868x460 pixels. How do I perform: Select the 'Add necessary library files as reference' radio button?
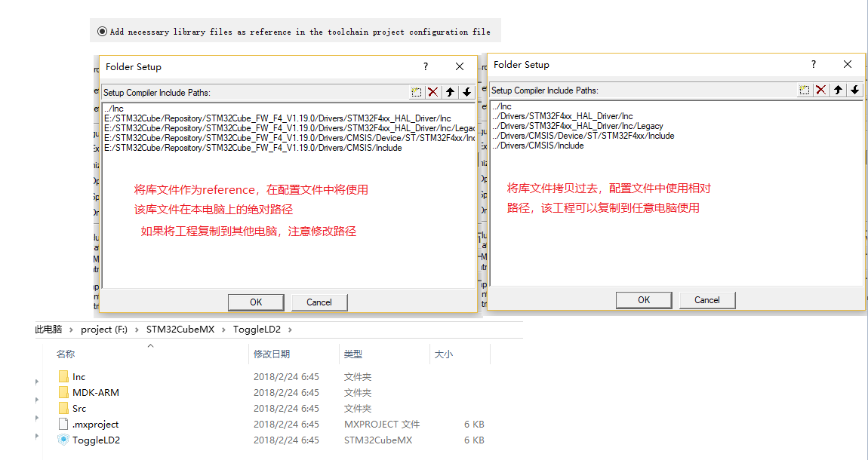[102, 32]
